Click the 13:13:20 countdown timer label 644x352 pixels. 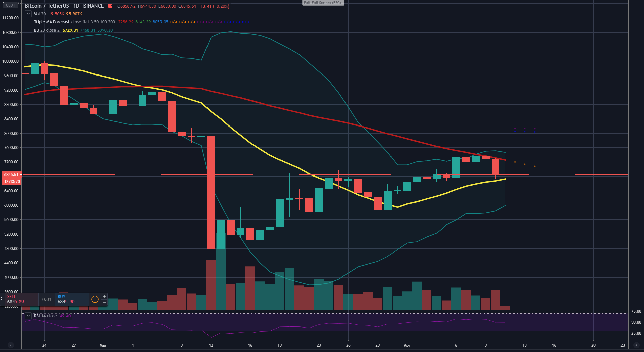coord(12,182)
